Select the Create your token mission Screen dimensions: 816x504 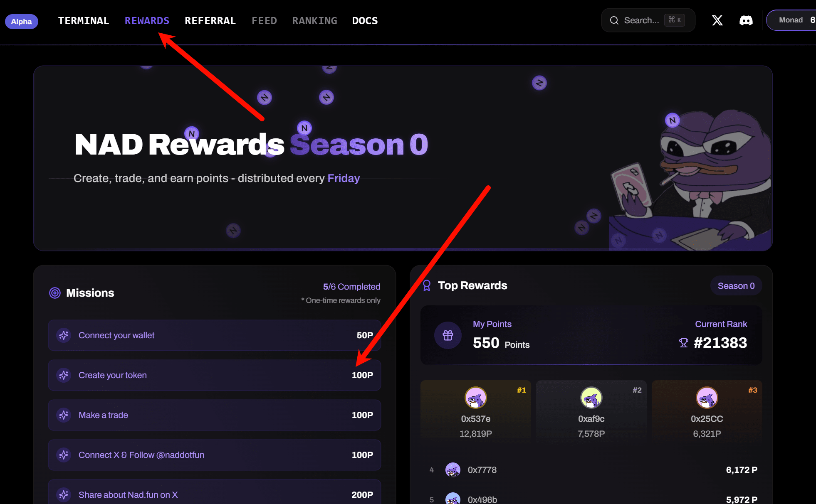pyautogui.click(x=215, y=375)
